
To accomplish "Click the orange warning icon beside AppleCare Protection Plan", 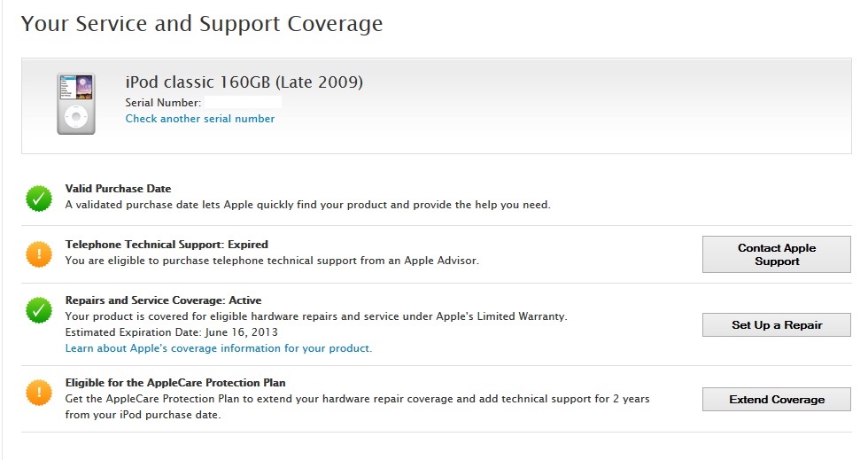I will 39,393.
